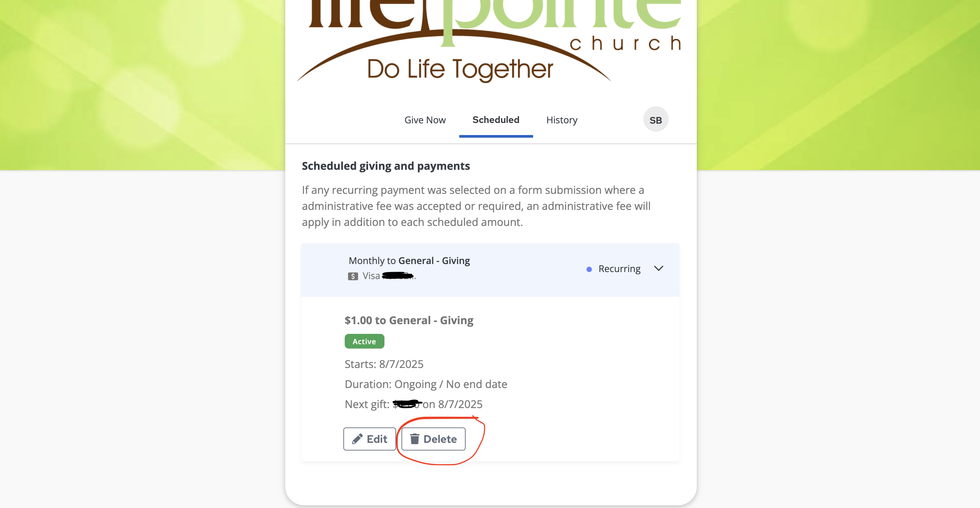
Task: Click the Scheduled giving and payments heading
Action: [386, 166]
